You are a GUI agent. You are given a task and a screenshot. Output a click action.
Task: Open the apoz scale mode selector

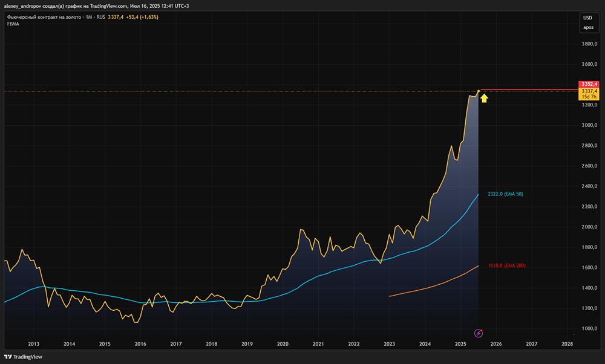(x=587, y=27)
